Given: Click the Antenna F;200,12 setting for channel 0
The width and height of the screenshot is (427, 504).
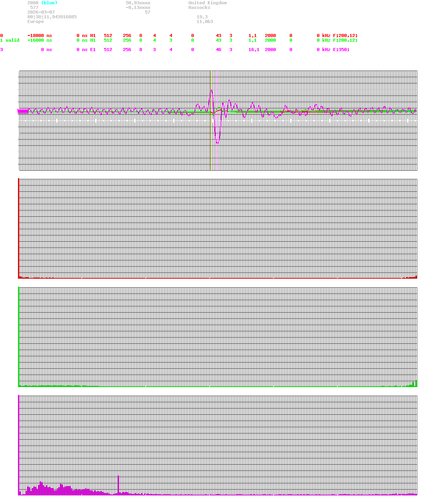Looking at the screenshot, I should [345, 35].
